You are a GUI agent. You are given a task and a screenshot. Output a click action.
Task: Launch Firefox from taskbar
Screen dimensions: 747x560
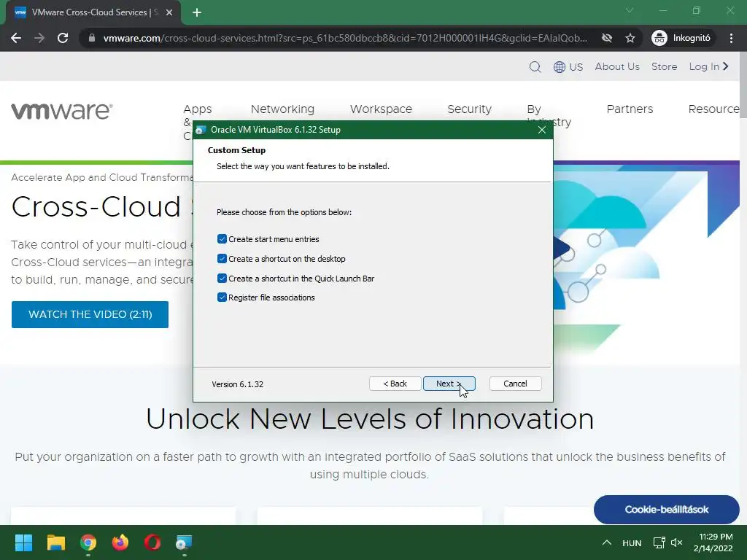[120, 542]
